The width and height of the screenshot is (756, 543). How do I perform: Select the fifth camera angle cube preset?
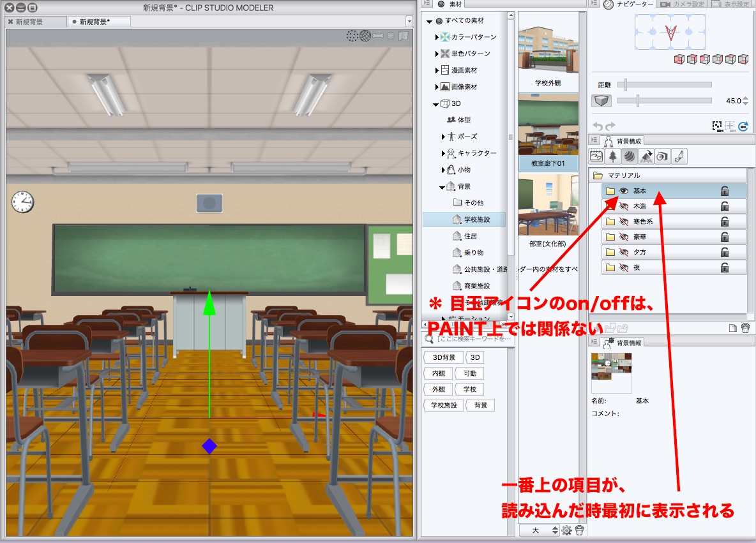(730, 59)
